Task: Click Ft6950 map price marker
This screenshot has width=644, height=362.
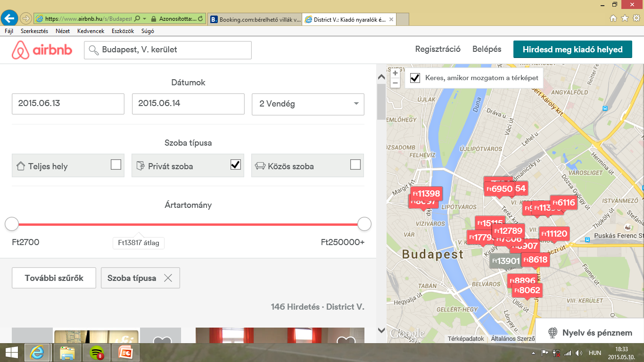Action: (x=499, y=189)
